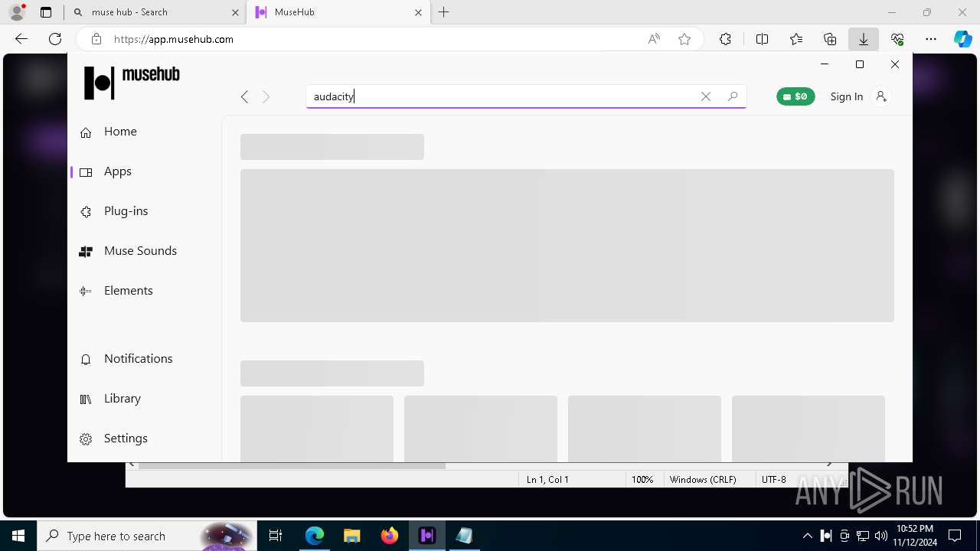Image resolution: width=980 pixels, height=551 pixels.
Task: Go back in Edge browser
Action: tap(21, 39)
